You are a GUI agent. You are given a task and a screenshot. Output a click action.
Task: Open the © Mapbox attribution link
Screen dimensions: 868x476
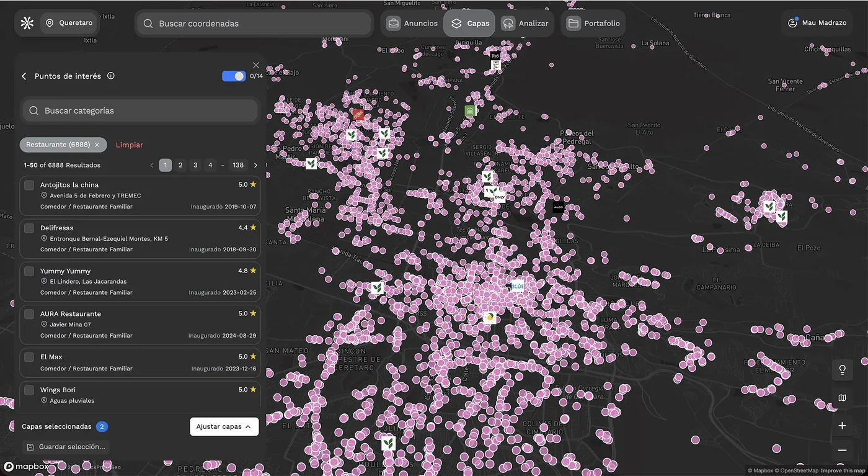pos(761,470)
